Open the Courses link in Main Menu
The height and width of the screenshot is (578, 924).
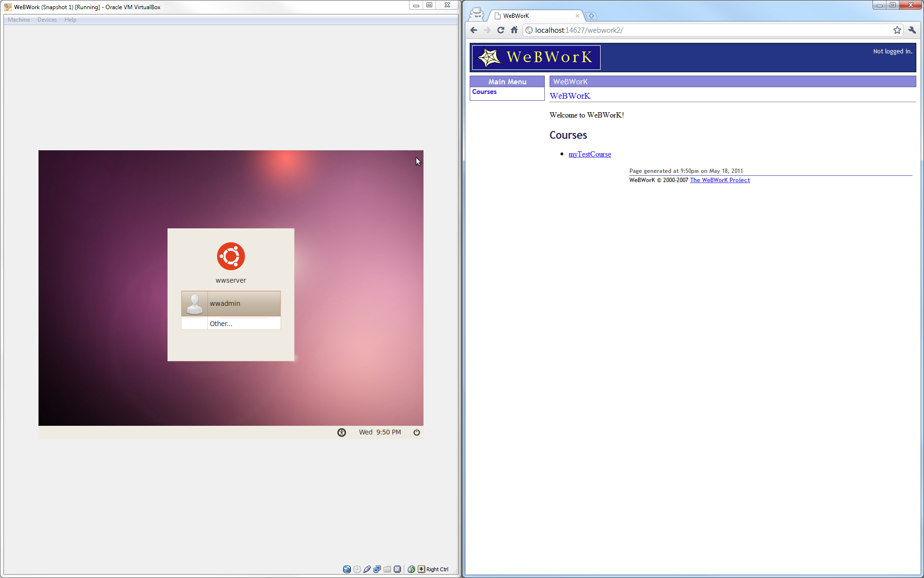pyautogui.click(x=484, y=92)
